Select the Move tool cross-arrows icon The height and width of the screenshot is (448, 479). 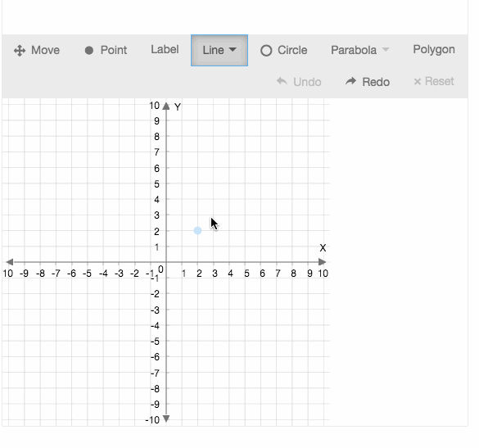pos(20,51)
